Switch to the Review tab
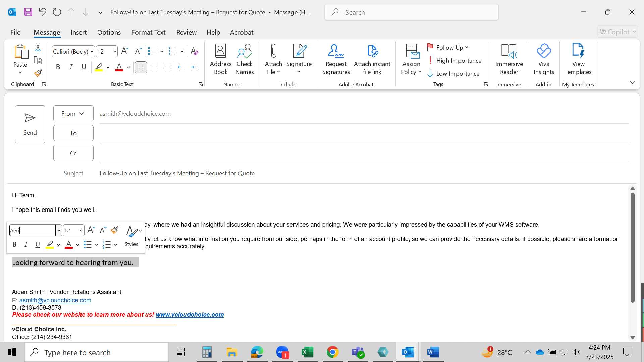644x362 pixels. (186, 32)
